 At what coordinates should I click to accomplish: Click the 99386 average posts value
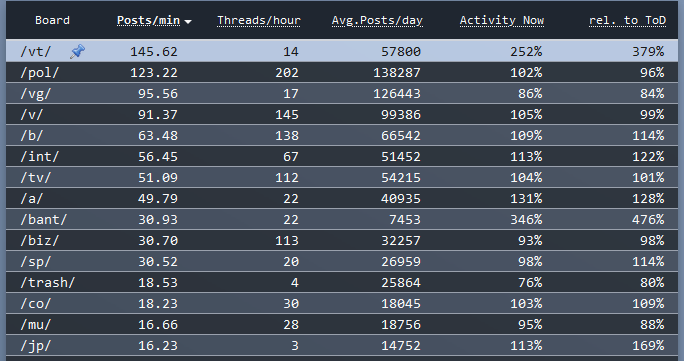tap(401, 115)
